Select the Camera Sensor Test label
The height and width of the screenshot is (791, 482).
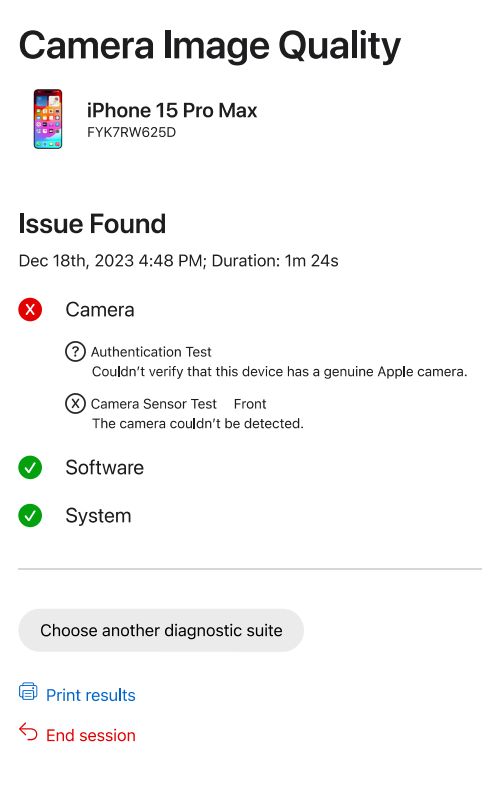pos(153,404)
